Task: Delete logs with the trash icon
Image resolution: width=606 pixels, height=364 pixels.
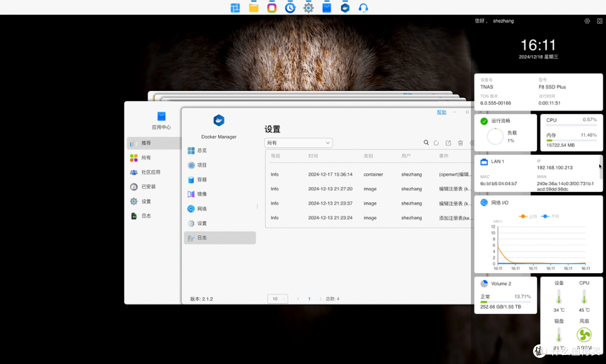Action: (460, 143)
